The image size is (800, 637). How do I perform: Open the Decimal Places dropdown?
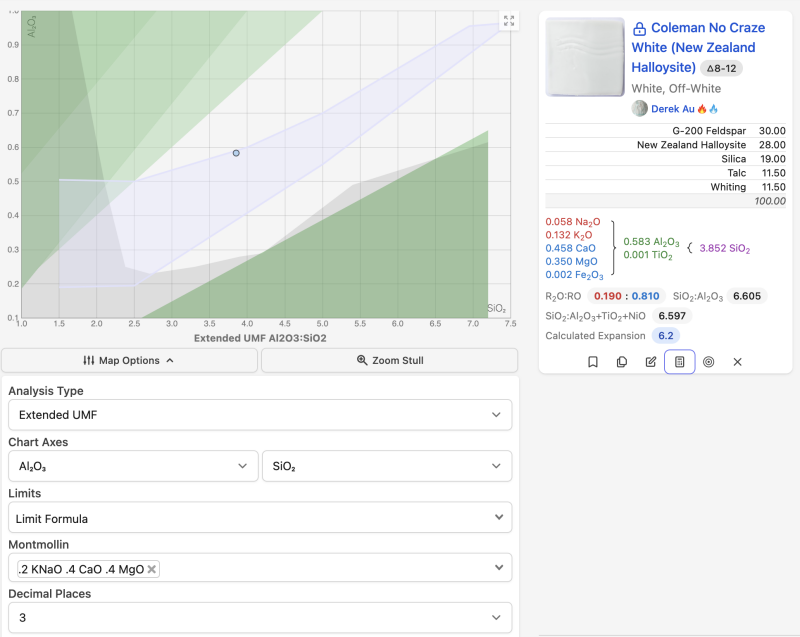click(x=260, y=618)
